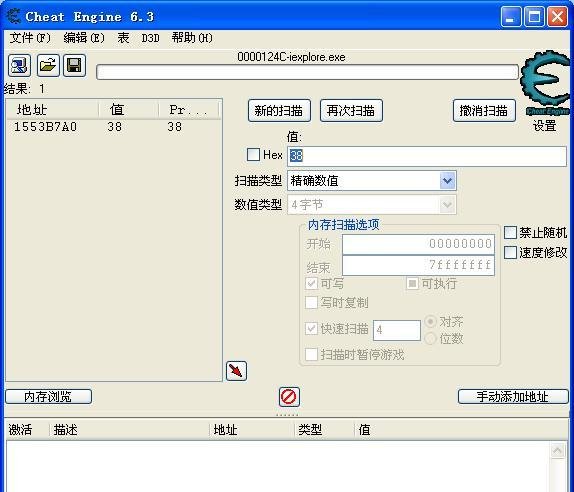Click the Cheat Engine title bar icon
This screenshot has height=492, width=574.
[14, 16]
